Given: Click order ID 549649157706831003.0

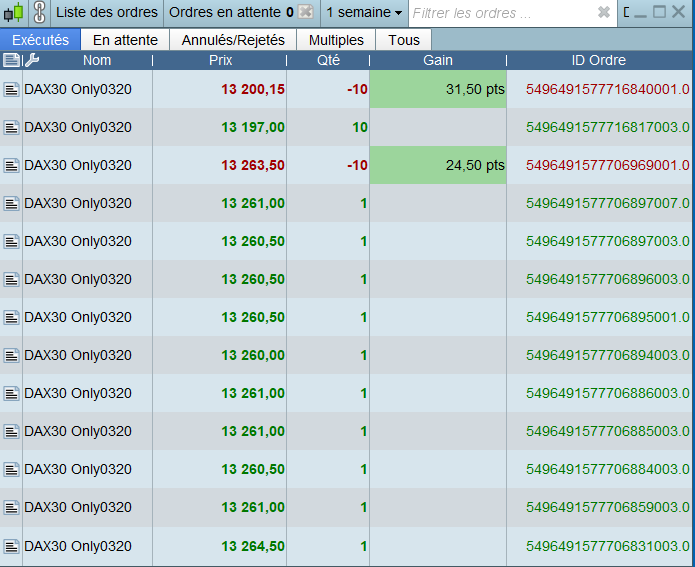Looking at the screenshot, I should [608, 546].
